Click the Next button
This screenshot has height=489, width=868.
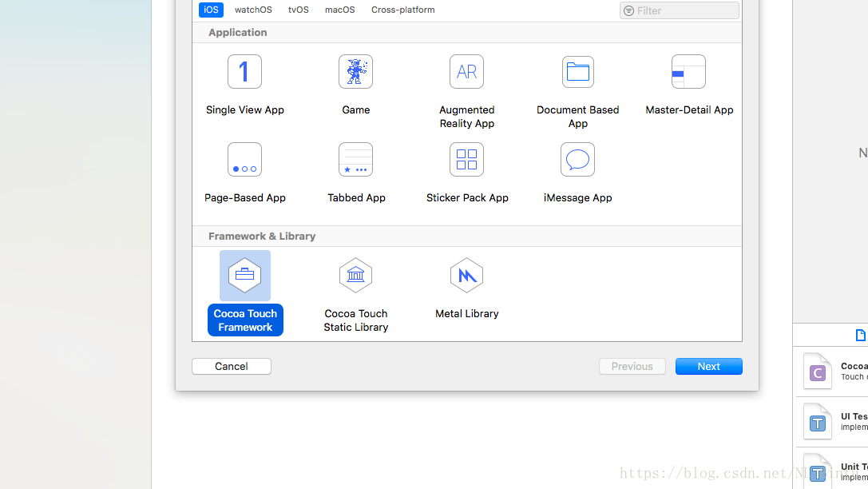click(x=708, y=366)
